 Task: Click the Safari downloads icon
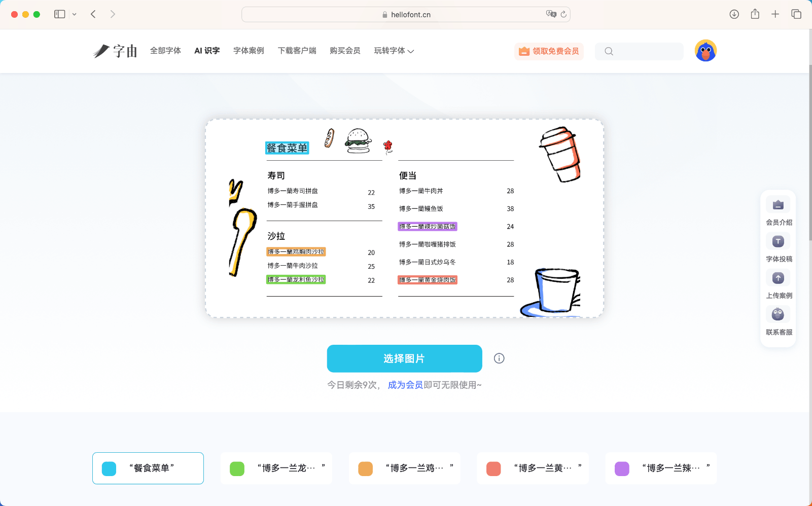pos(734,14)
